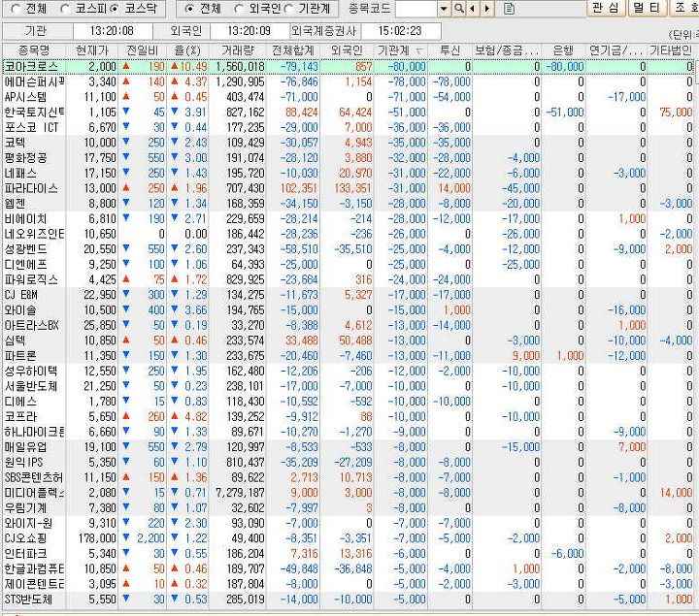
Task: Select the 아트라스BX stock name
Action: coord(31,325)
